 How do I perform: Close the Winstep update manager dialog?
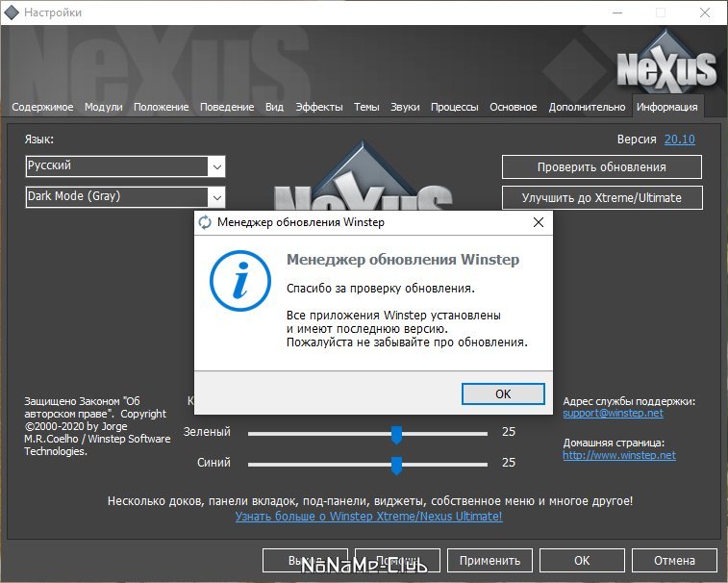539,222
